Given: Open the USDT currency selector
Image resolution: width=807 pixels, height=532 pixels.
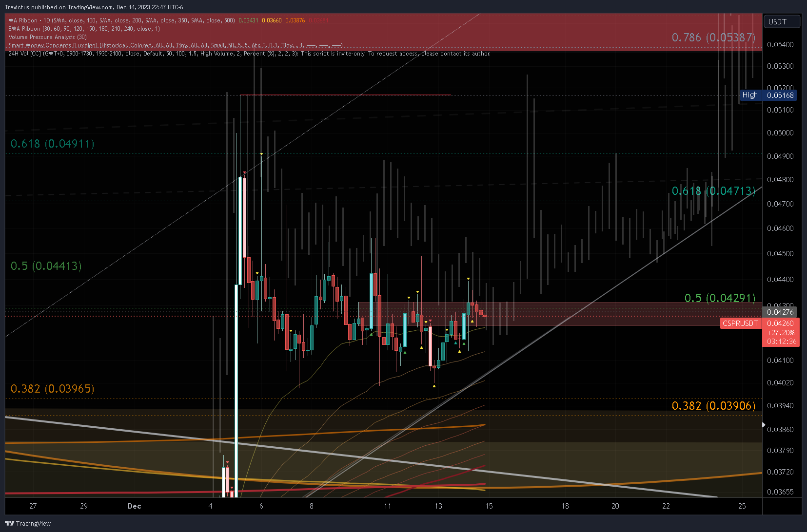Looking at the screenshot, I should click(782, 21).
